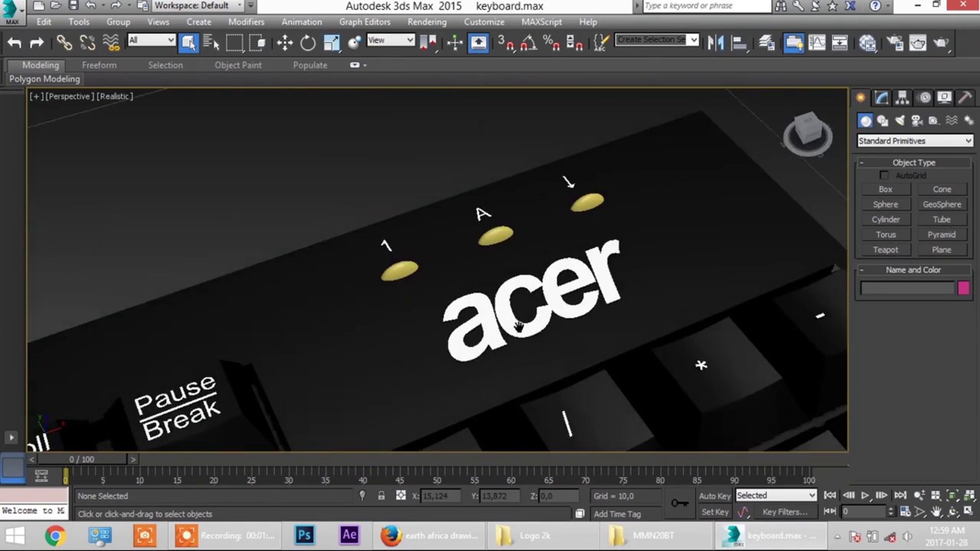Click Render Production teapot icon
980x551 pixels.
[x=942, y=43]
